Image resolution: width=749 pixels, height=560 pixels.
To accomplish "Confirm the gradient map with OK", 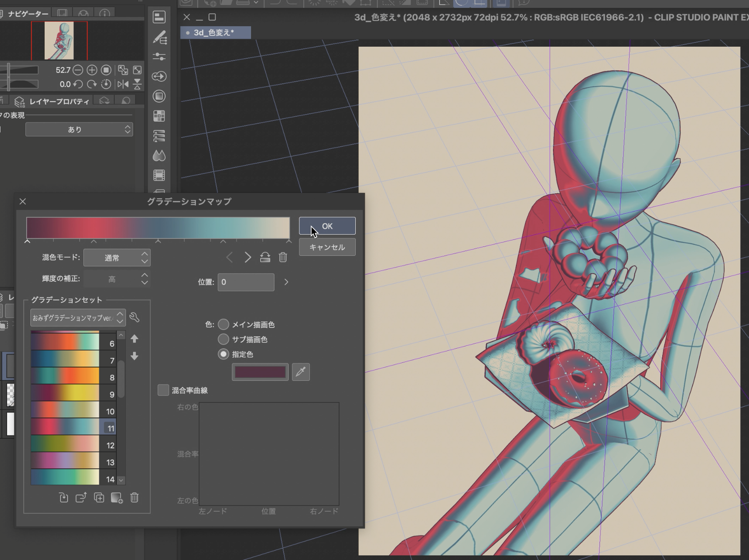I will [x=327, y=226].
